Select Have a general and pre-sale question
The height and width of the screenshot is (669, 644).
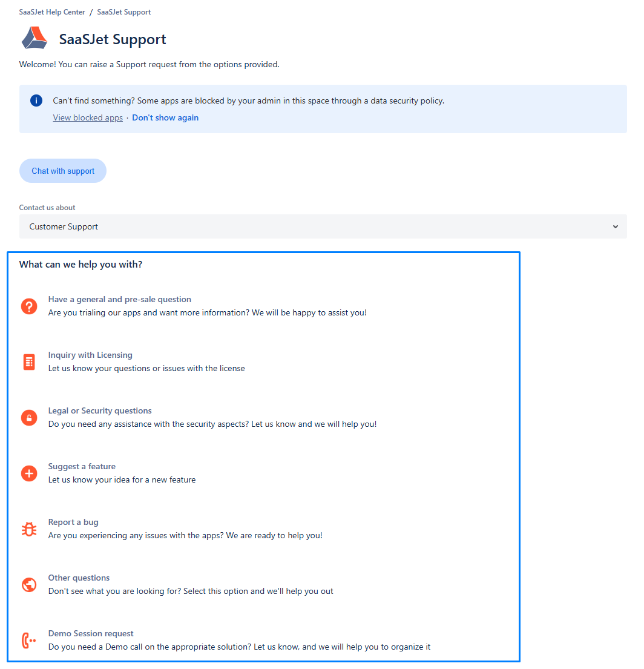pyautogui.click(x=120, y=299)
